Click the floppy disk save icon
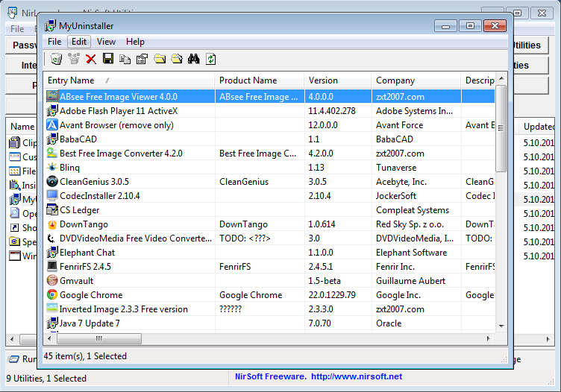The height and width of the screenshot is (392, 561). point(108,59)
